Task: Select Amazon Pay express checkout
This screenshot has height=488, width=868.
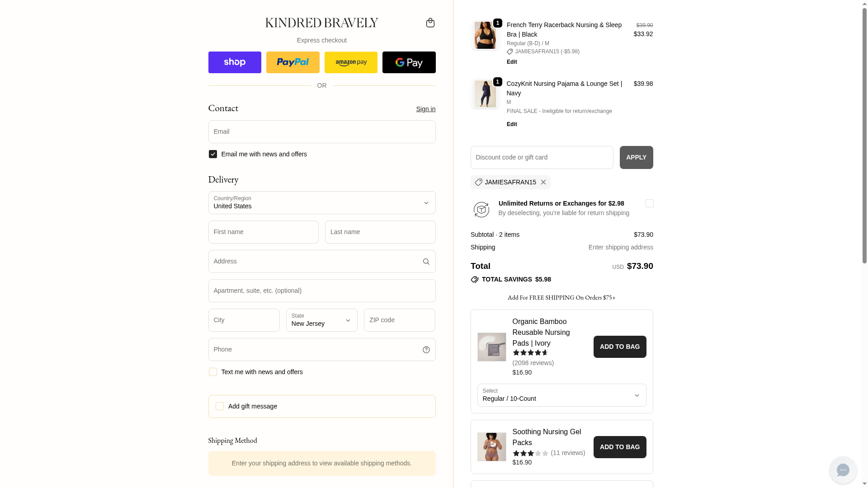Action: coord(351,62)
